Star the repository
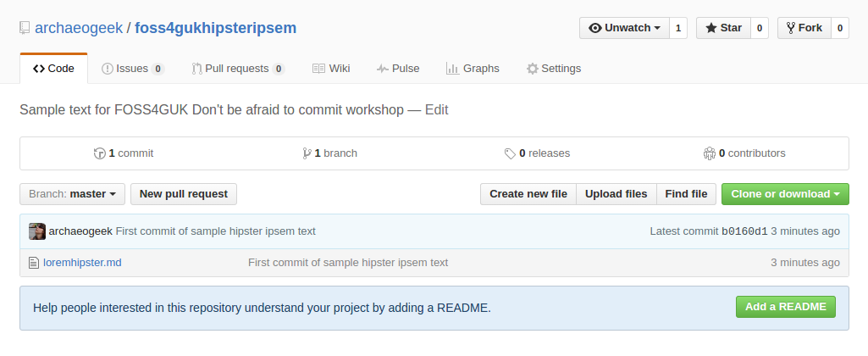This screenshot has width=868, height=356. (723, 28)
